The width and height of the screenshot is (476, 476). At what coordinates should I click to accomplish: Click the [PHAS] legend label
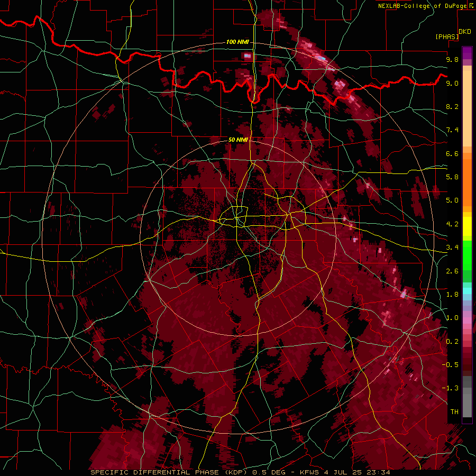(447, 36)
